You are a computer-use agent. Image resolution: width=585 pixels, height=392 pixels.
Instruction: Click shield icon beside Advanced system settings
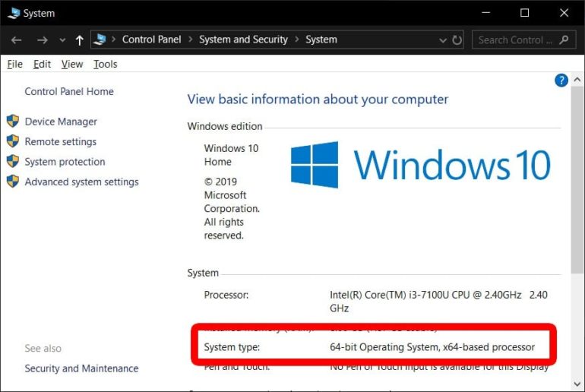(13, 182)
